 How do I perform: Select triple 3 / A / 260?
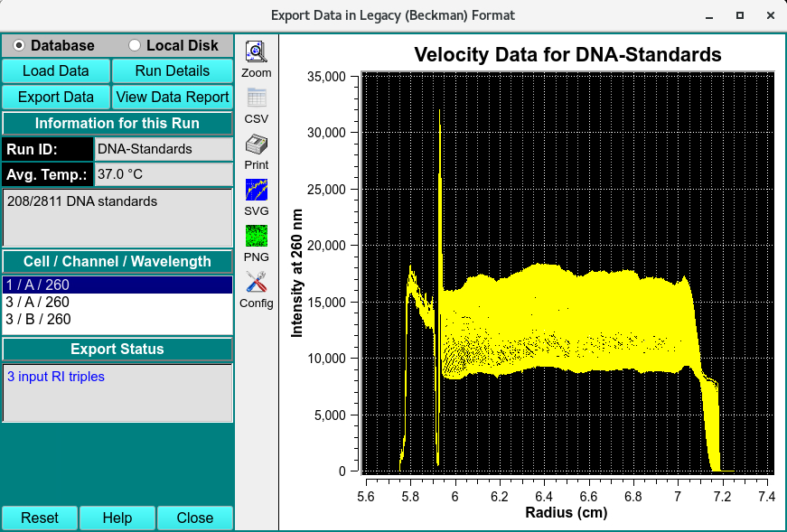point(117,303)
